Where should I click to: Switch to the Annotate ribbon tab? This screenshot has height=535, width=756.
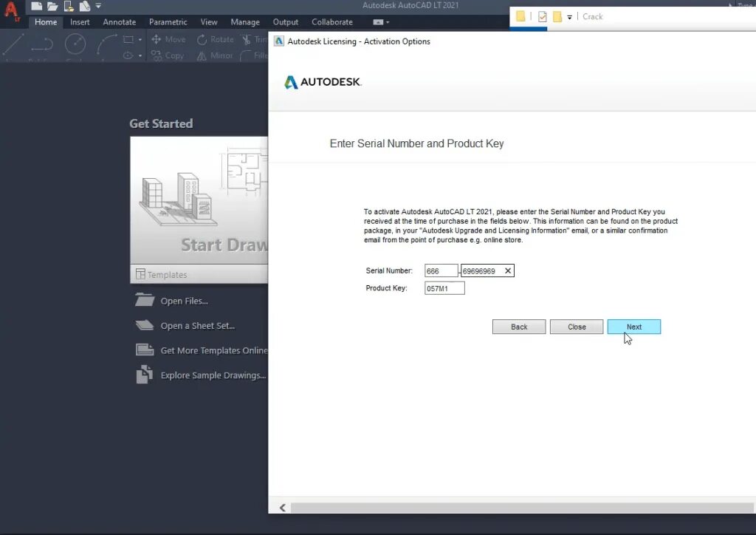click(x=119, y=22)
